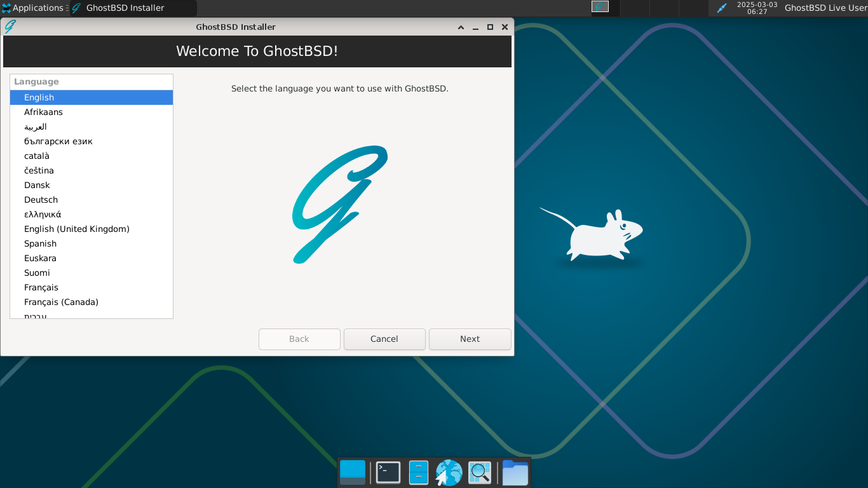Choose български език from the languages
Image resolution: width=868 pixels, height=488 pixels.
pos(92,141)
